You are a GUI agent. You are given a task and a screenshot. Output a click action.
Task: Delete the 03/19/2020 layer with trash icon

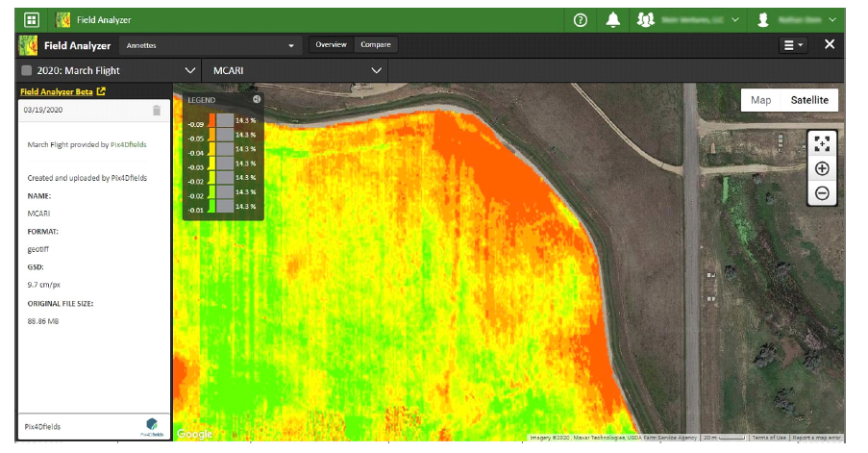click(x=157, y=111)
